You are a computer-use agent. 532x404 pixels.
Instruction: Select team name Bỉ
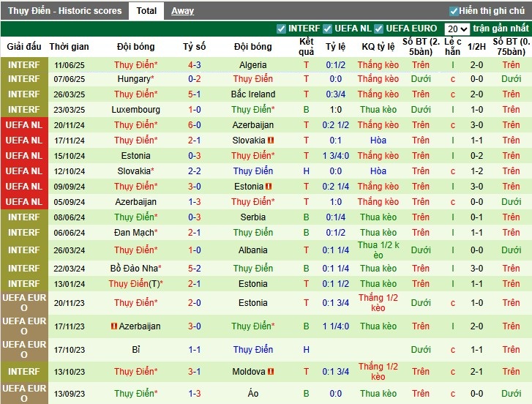pos(135,349)
